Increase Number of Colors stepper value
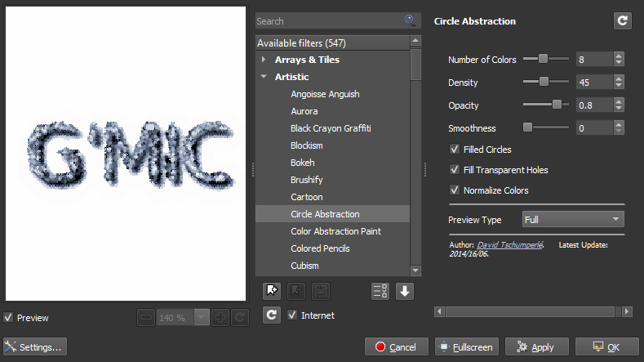Viewport: 644px width, 362px height. click(619, 55)
